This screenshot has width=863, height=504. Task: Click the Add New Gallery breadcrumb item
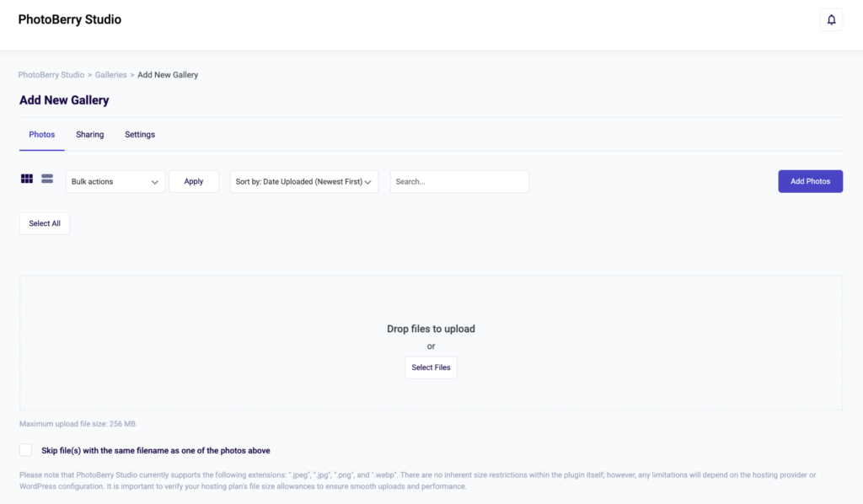pyautogui.click(x=168, y=75)
